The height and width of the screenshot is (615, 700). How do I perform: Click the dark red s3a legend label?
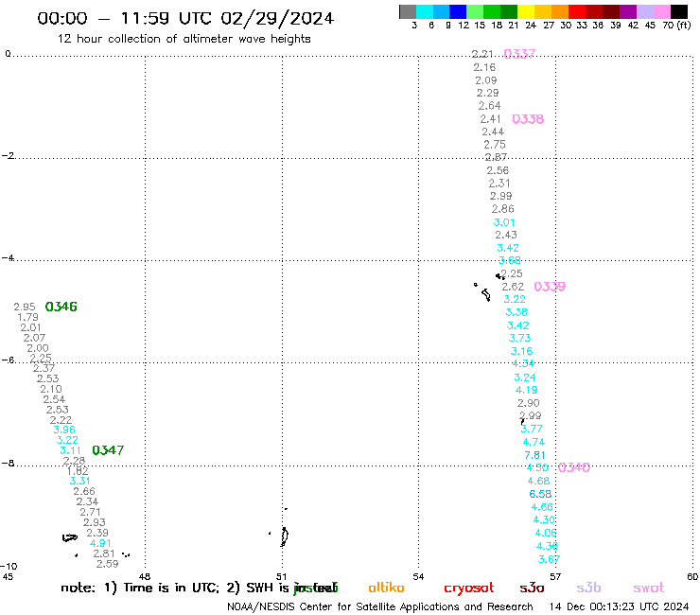532,588
